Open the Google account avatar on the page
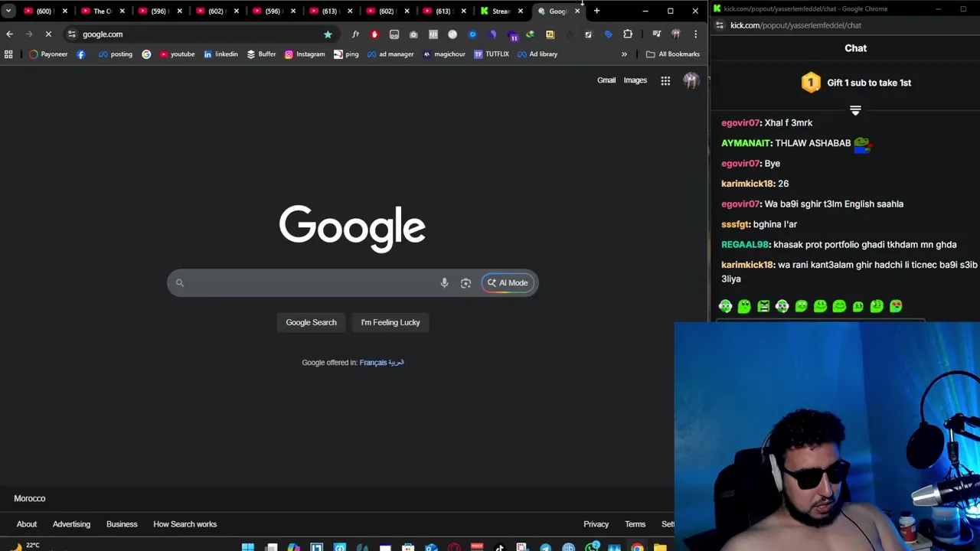This screenshot has width=980, height=551. [x=691, y=80]
